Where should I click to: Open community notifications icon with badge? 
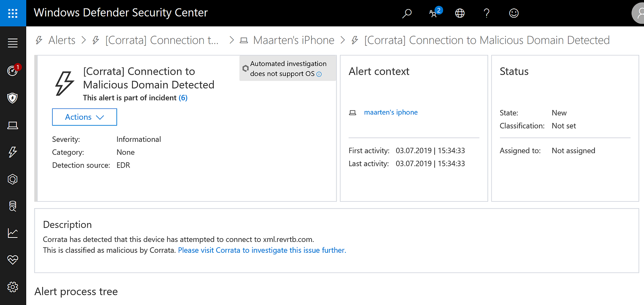[x=433, y=13]
